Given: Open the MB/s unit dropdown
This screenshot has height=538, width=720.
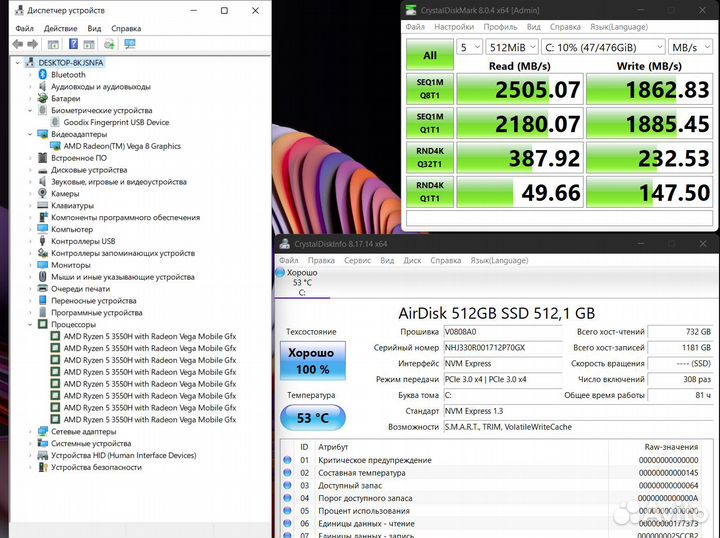Looking at the screenshot, I should pos(691,46).
